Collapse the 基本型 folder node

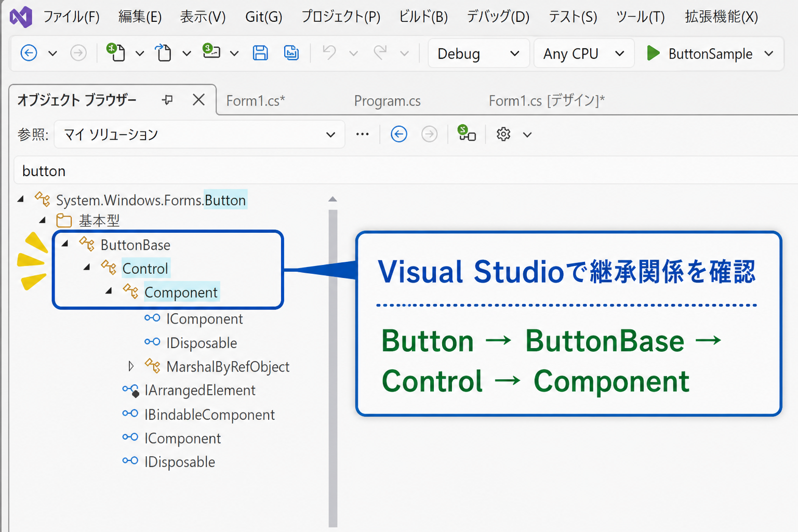click(x=43, y=220)
